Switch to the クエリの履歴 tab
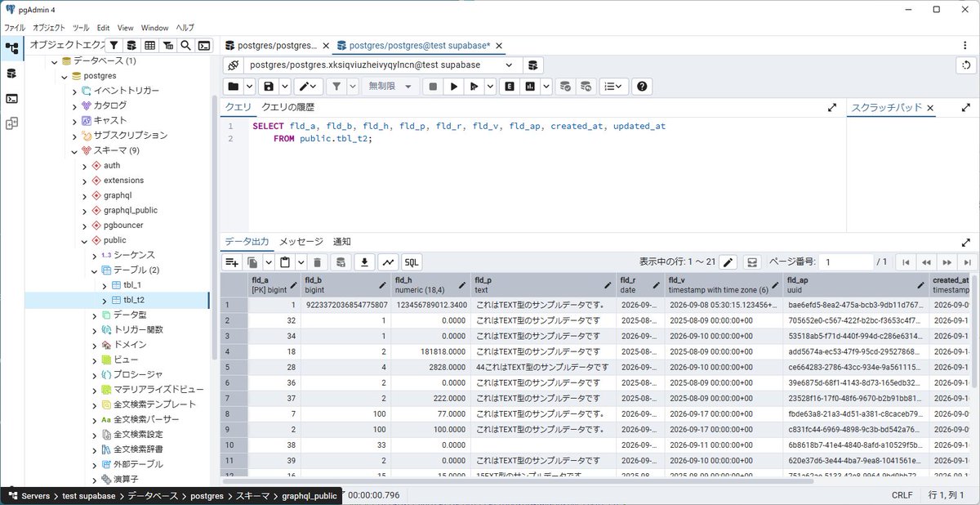Viewport: 980px width, 505px height. click(287, 107)
